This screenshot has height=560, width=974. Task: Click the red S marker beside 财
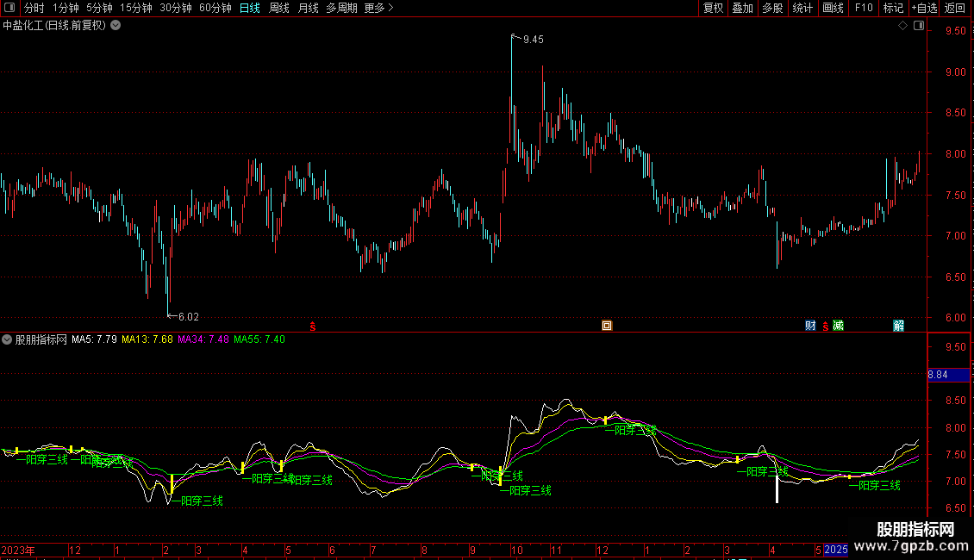pos(825,326)
